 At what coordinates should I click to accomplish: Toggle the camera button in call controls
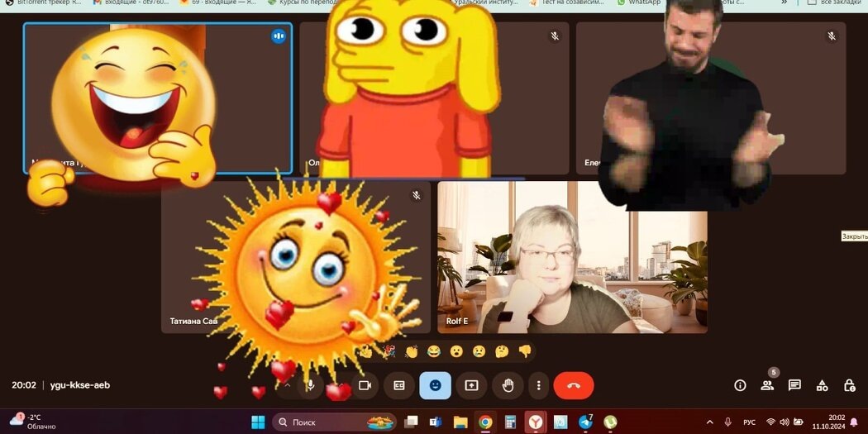pos(365,385)
